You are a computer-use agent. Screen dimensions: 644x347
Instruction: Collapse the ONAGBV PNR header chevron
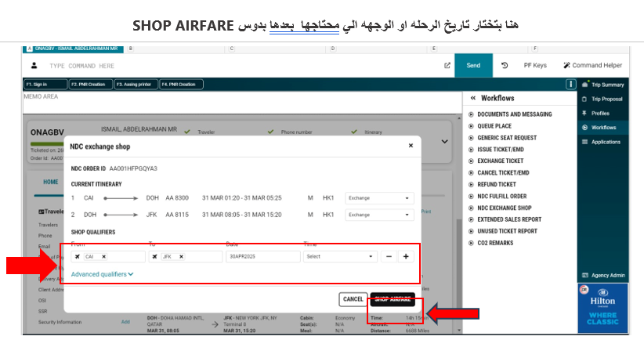[x=444, y=142]
